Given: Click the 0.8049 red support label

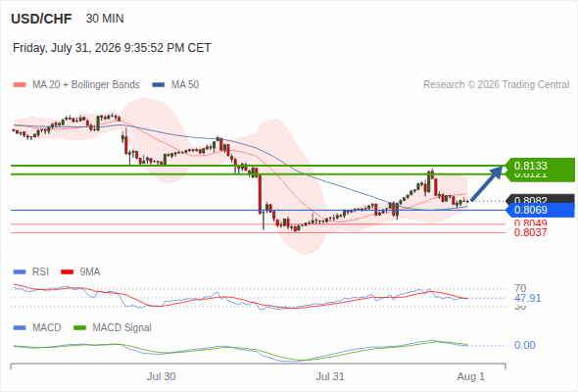Looking at the screenshot, I should coord(530,223).
